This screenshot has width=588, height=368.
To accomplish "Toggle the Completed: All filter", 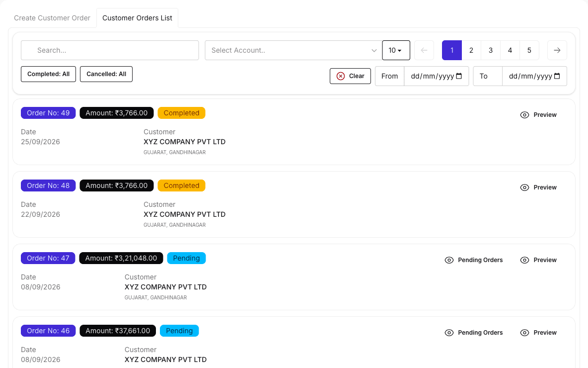I will pos(48,74).
